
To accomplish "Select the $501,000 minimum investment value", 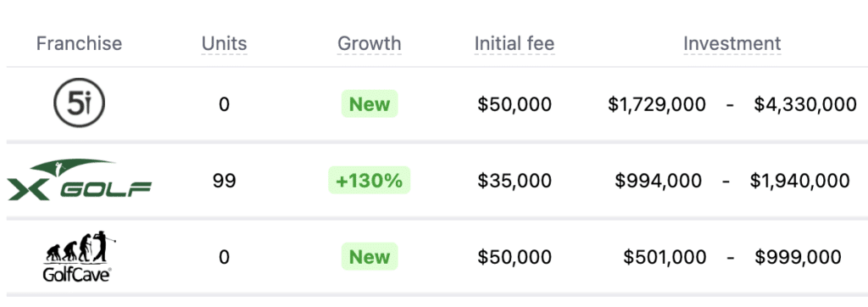I will click(665, 257).
